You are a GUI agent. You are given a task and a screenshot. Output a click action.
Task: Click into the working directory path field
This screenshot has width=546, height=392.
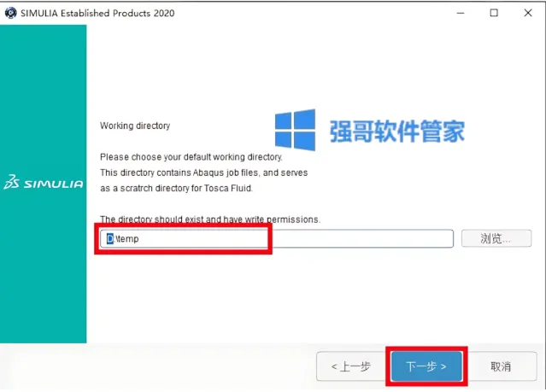(277, 238)
